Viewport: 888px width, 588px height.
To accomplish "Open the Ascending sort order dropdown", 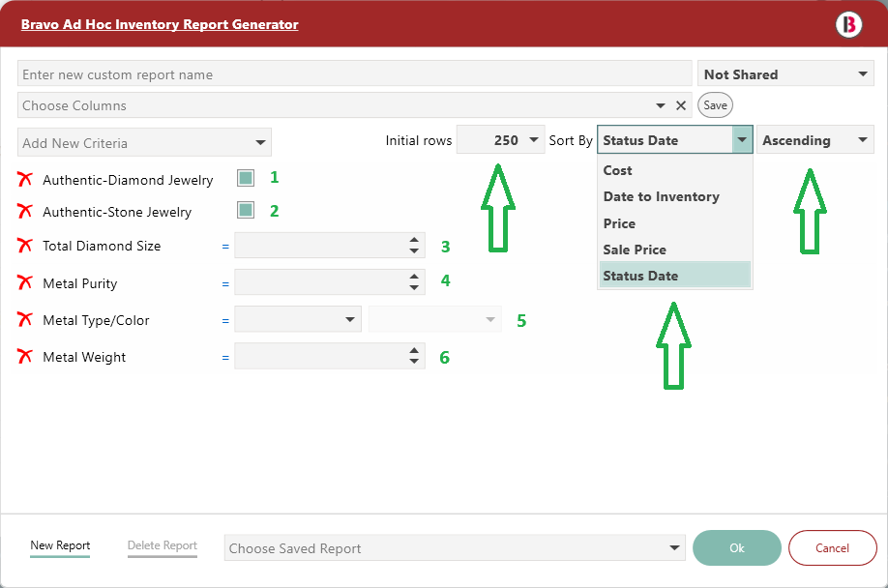I will point(814,140).
